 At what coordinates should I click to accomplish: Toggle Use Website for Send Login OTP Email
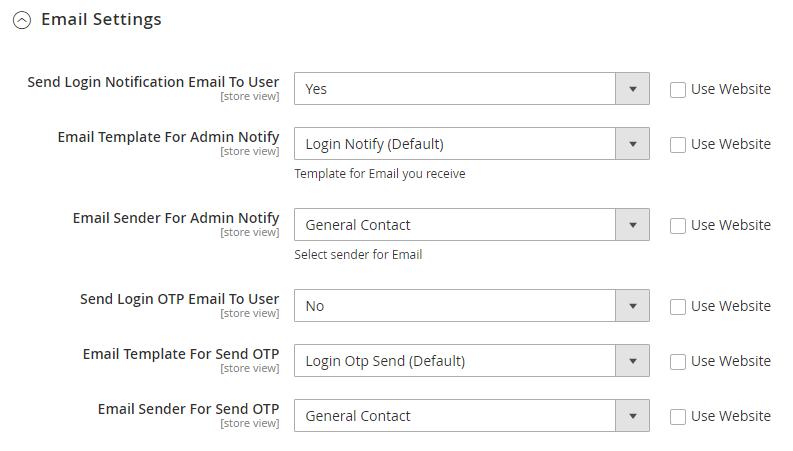pyautogui.click(x=678, y=306)
